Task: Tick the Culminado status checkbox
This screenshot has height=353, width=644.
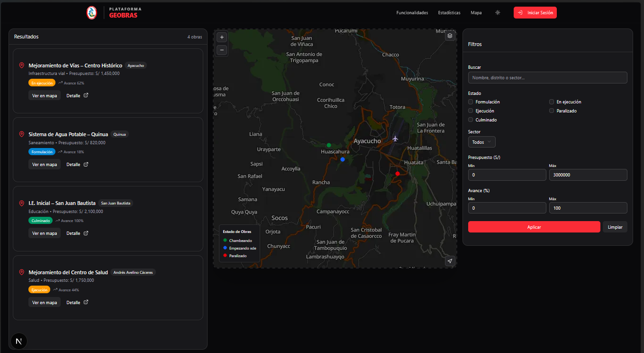Action: pyautogui.click(x=471, y=120)
